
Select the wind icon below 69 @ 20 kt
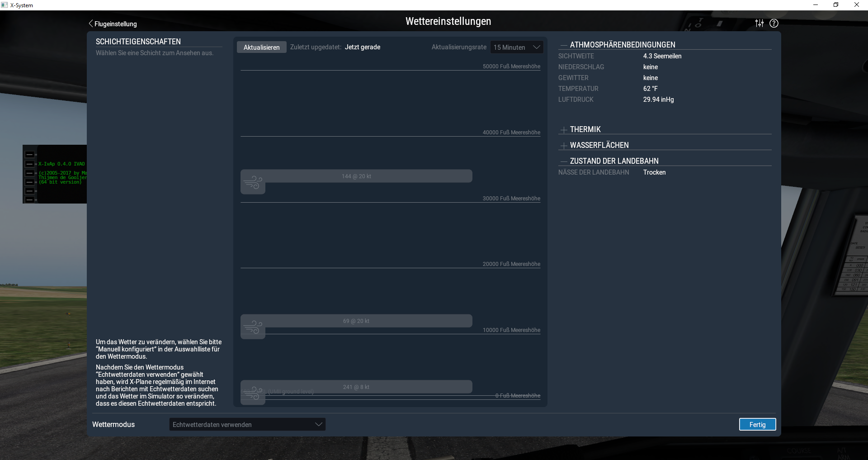[253, 327]
